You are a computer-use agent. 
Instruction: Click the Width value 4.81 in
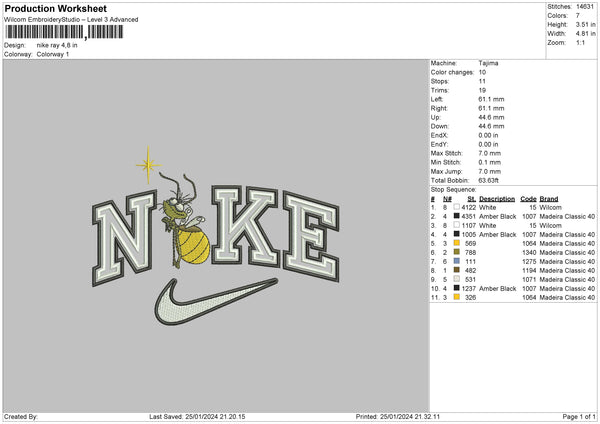click(585, 34)
